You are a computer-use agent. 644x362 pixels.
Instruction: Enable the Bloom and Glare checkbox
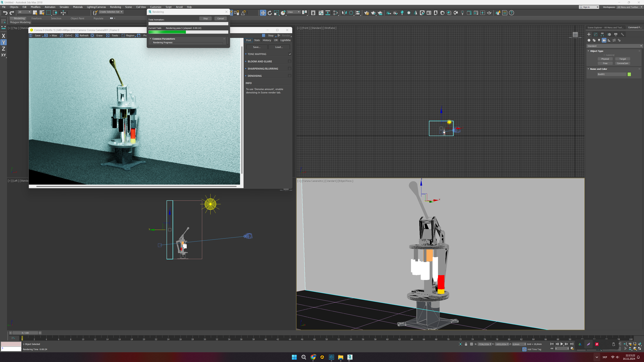290,61
